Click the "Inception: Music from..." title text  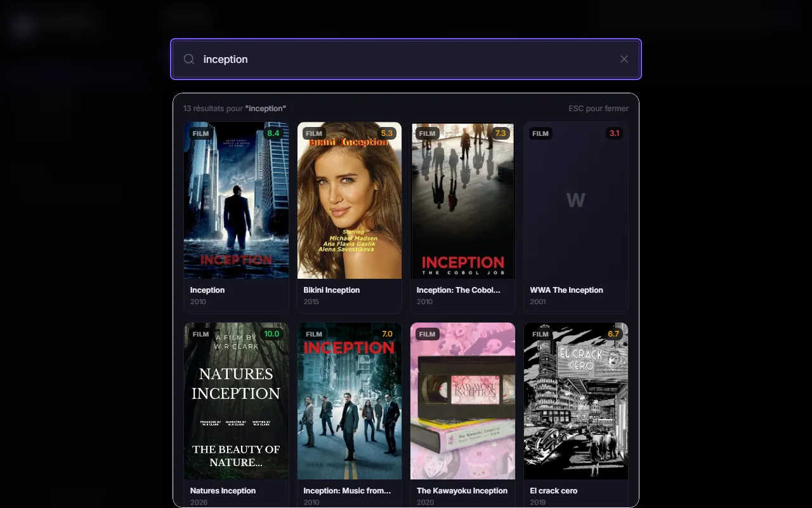pos(347,491)
